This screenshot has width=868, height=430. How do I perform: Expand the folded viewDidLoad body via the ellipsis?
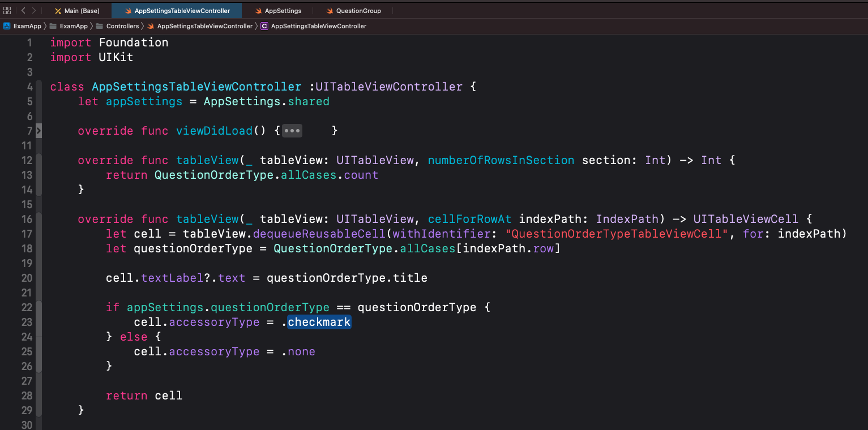(x=292, y=130)
